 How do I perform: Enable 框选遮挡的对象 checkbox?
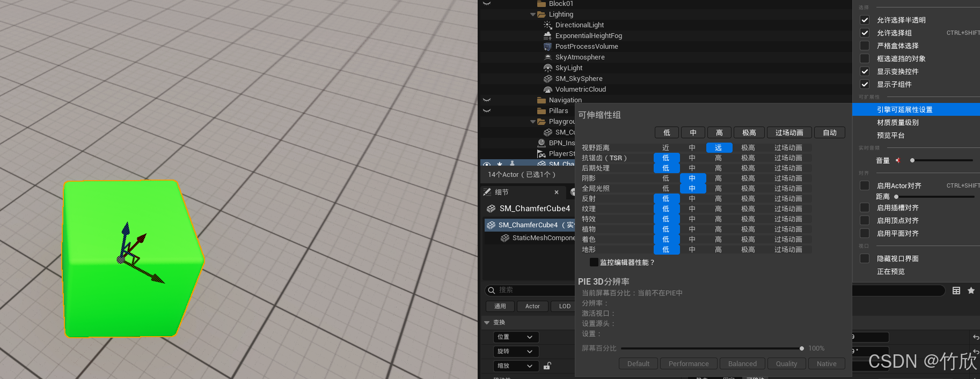(x=865, y=58)
